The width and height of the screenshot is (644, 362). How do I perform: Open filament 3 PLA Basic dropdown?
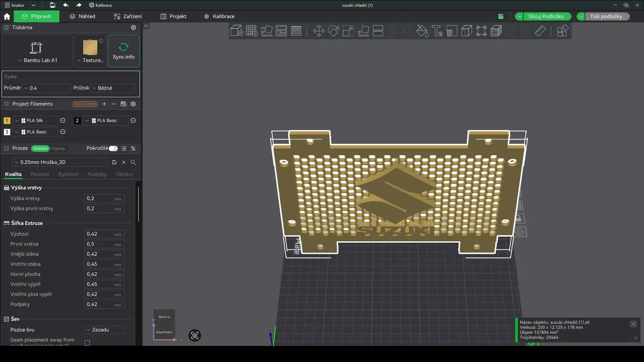tap(35, 132)
